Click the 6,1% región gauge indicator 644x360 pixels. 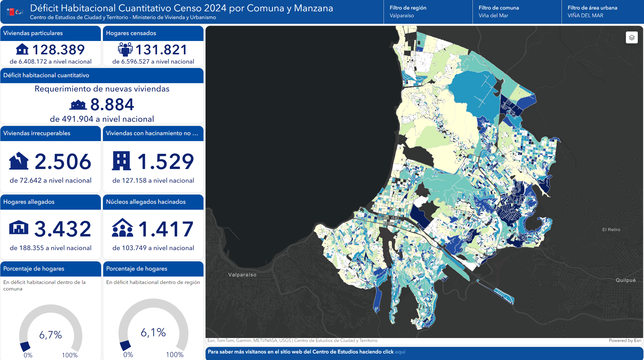153,332
